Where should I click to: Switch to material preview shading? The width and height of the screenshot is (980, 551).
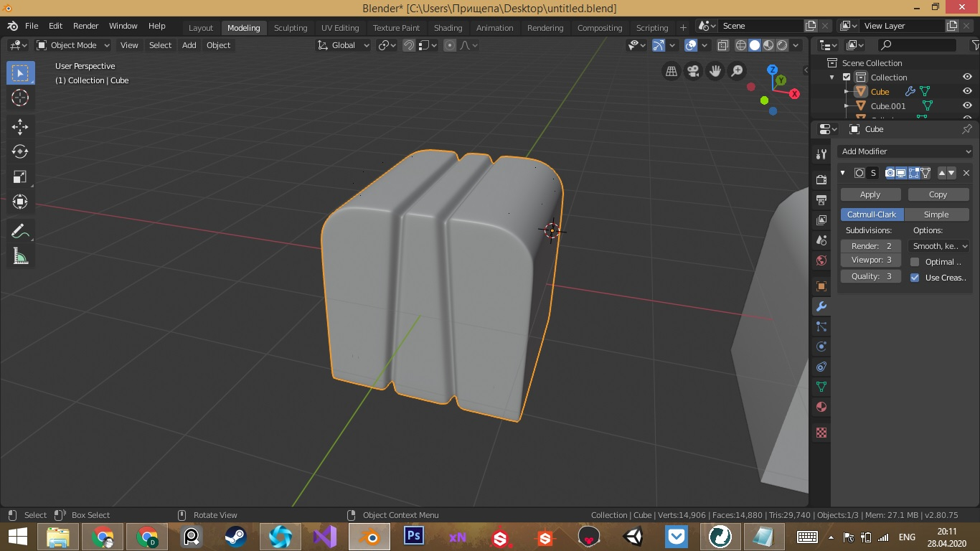(x=768, y=45)
